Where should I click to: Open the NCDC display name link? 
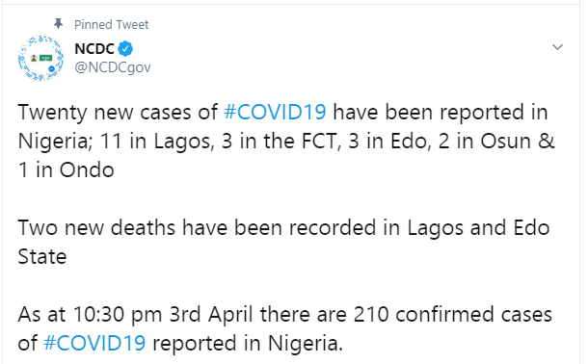pyautogui.click(x=94, y=49)
